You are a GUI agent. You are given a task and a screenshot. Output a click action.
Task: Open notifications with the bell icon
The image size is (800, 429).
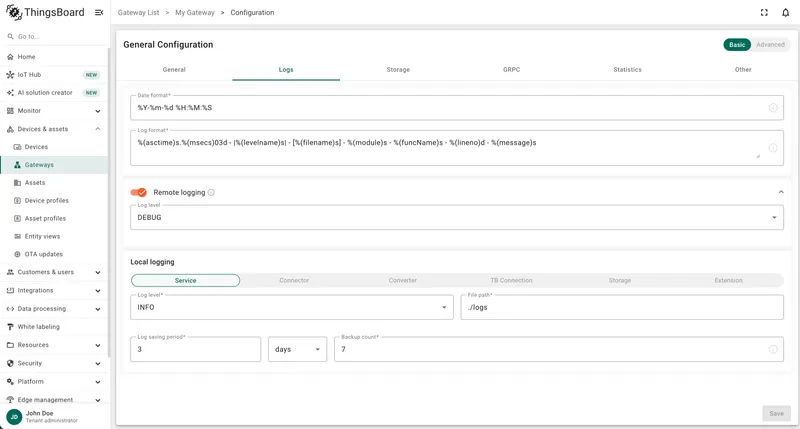coord(786,13)
